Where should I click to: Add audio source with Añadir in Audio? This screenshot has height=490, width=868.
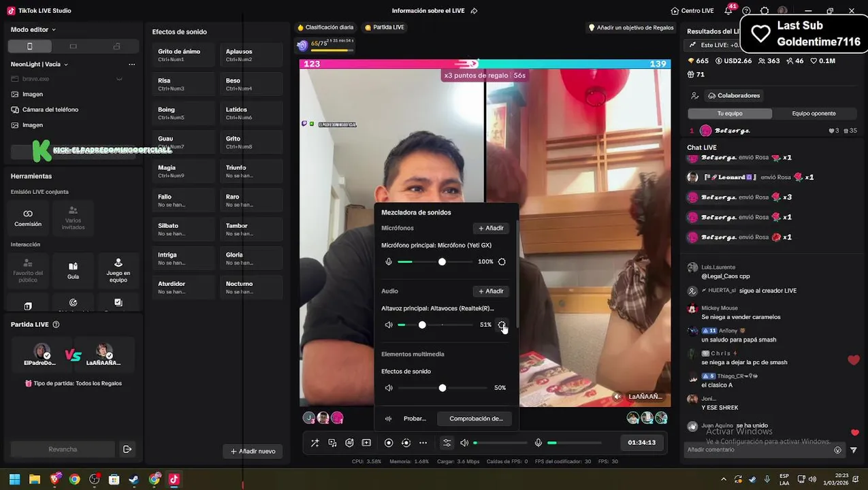click(x=491, y=291)
